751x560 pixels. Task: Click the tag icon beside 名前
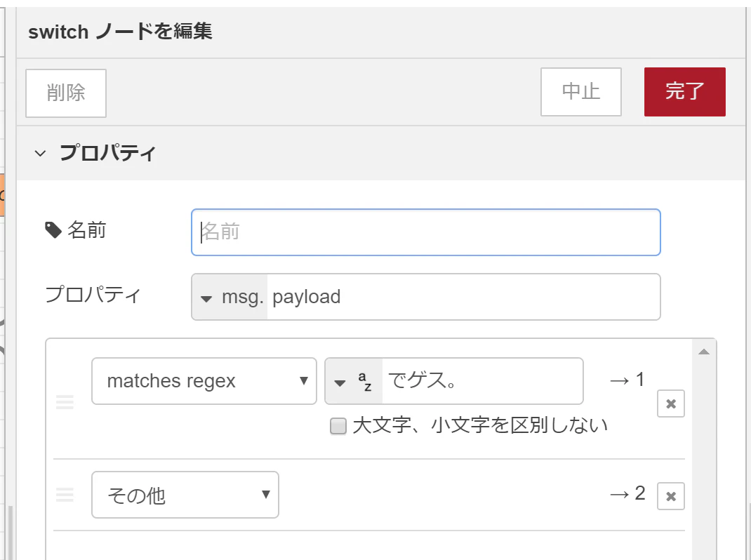point(53,230)
